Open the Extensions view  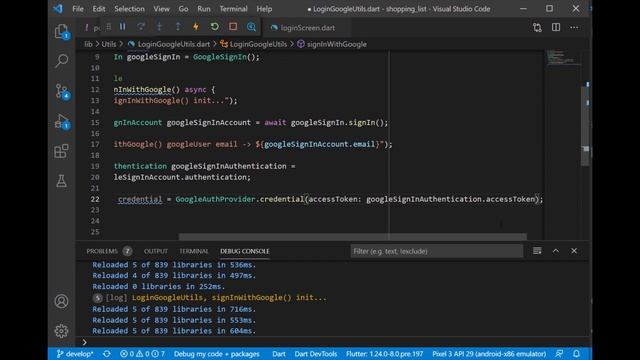pyautogui.click(x=62, y=151)
